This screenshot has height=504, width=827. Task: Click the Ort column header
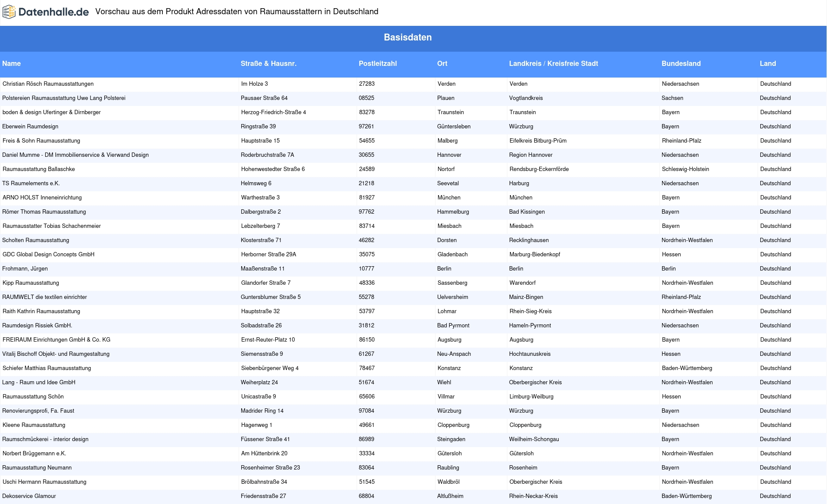point(442,63)
